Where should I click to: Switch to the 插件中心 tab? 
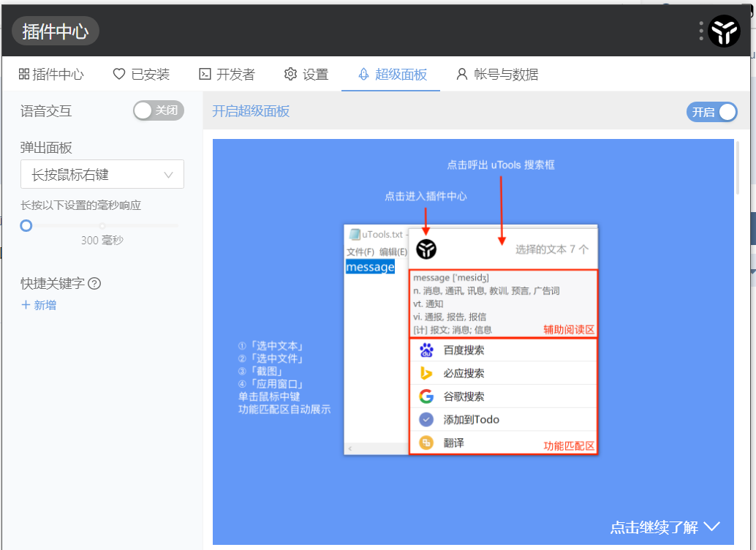(51, 74)
